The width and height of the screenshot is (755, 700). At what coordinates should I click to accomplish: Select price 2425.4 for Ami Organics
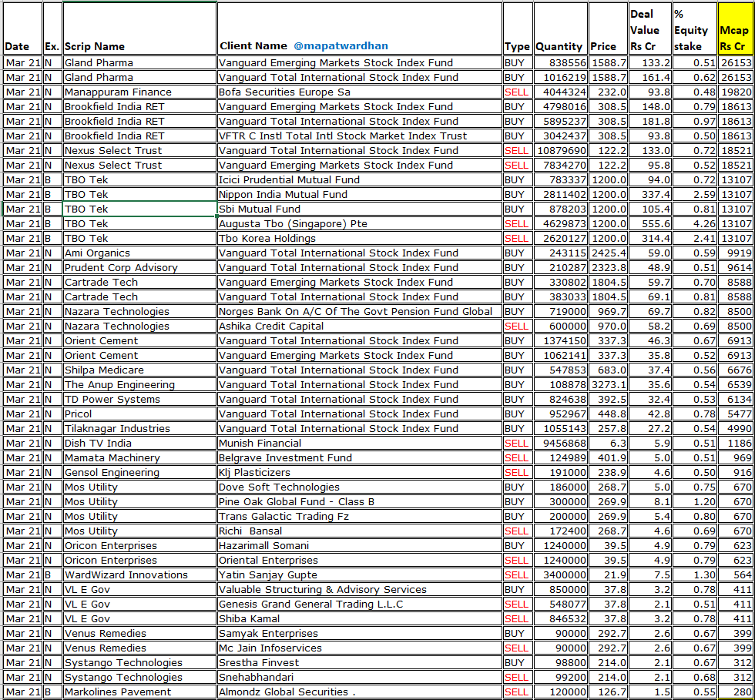(608, 253)
